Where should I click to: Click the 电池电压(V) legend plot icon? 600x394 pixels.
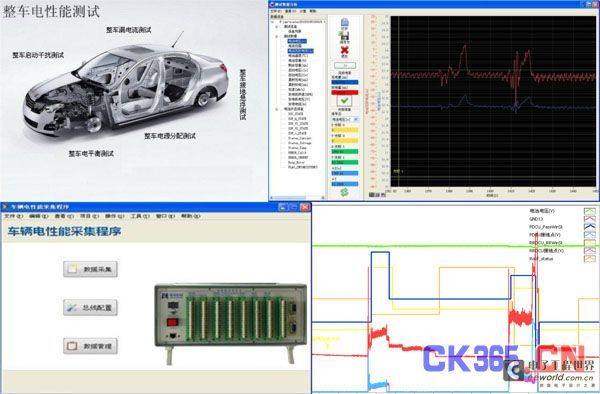(590, 211)
